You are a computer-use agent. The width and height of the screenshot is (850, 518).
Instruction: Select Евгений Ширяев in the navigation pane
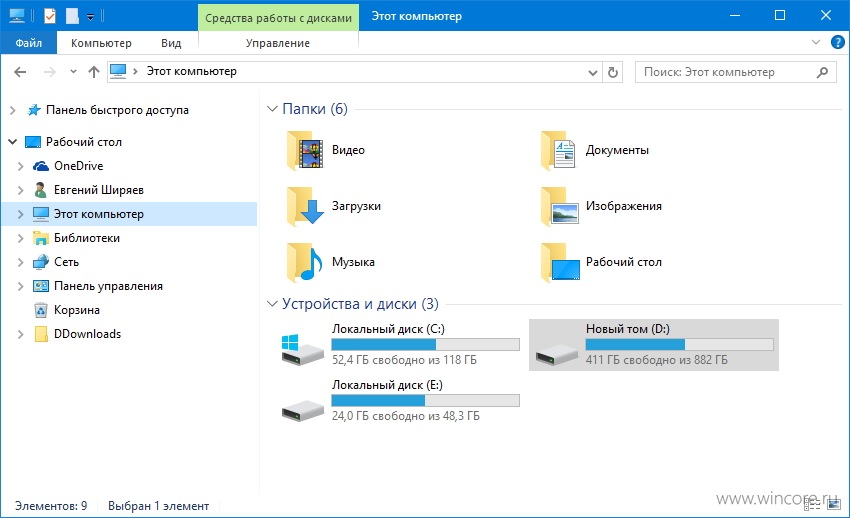tap(99, 190)
